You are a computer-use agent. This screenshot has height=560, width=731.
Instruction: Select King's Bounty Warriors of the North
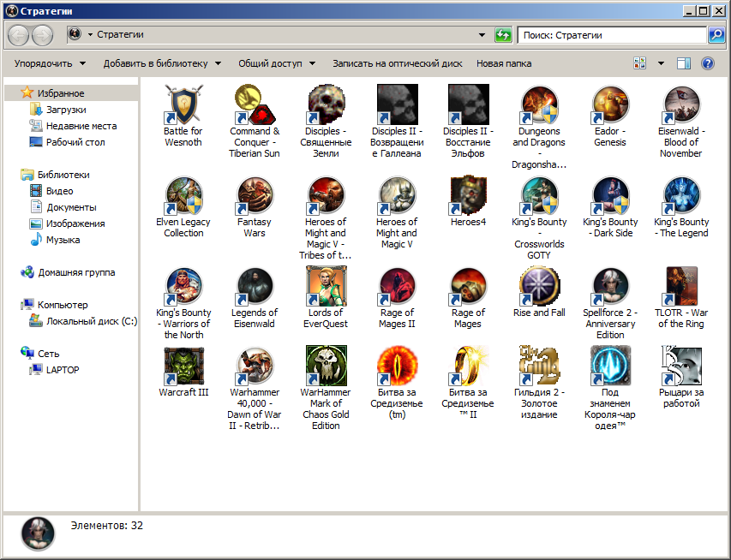[x=183, y=303]
